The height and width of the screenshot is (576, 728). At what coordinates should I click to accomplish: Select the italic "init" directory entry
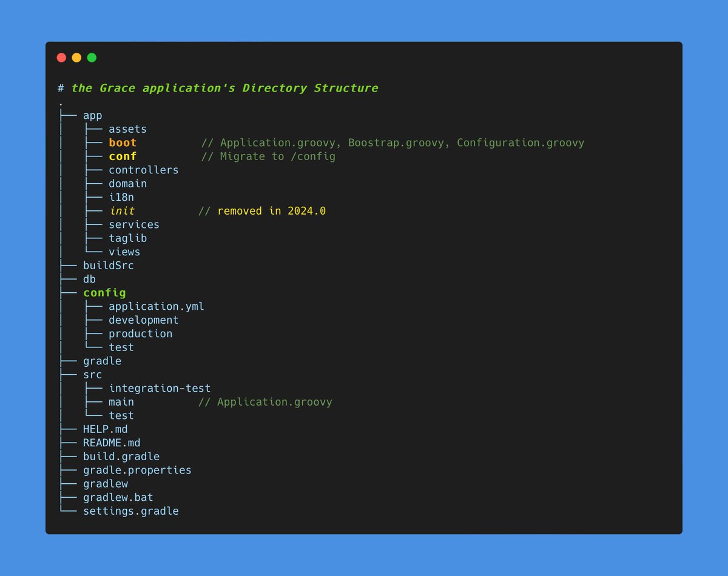click(122, 211)
